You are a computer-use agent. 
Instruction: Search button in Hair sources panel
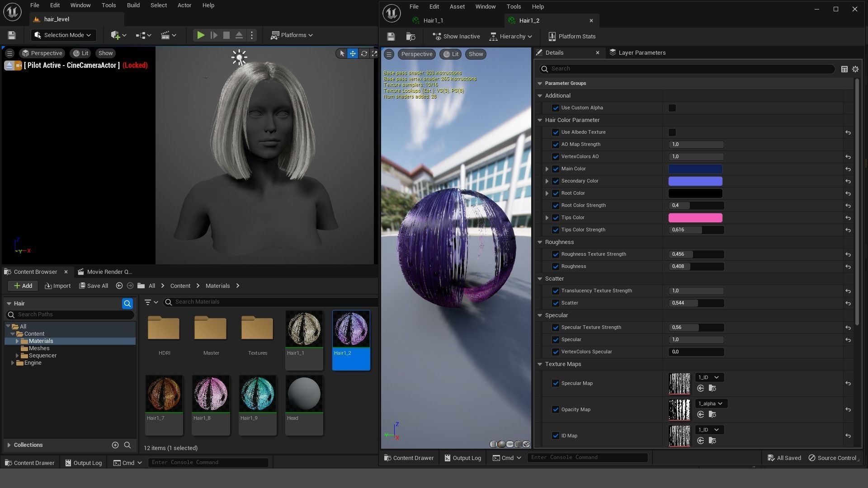click(x=127, y=304)
